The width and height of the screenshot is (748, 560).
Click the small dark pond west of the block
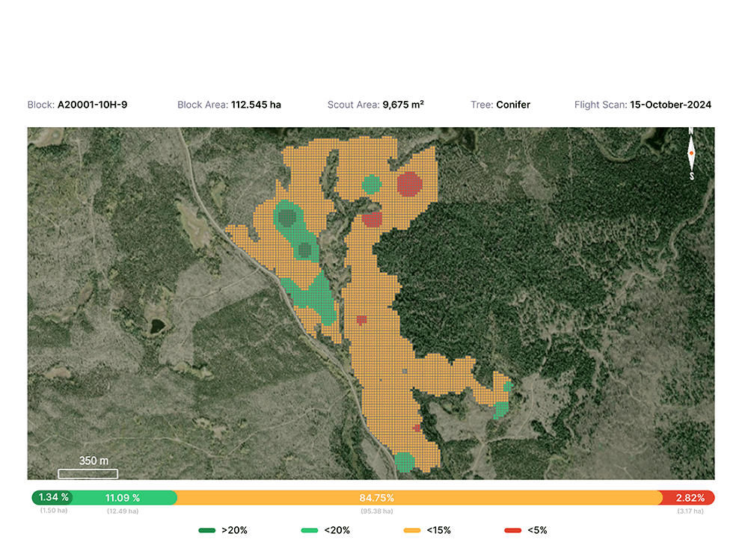click(157, 326)
